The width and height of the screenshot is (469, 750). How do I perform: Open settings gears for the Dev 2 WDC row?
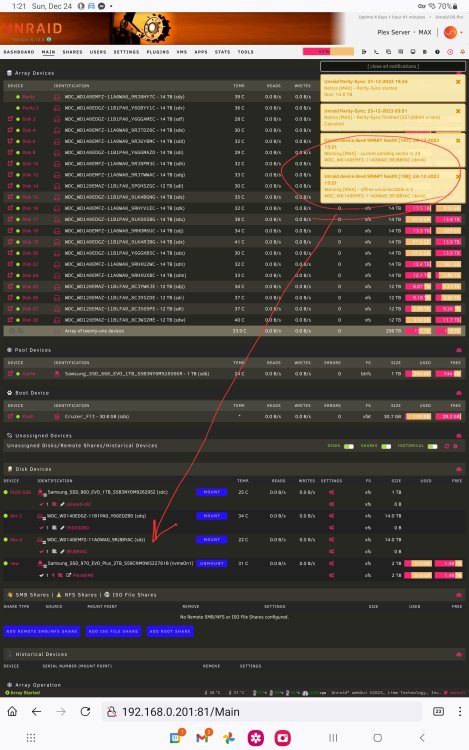(331, 516)
